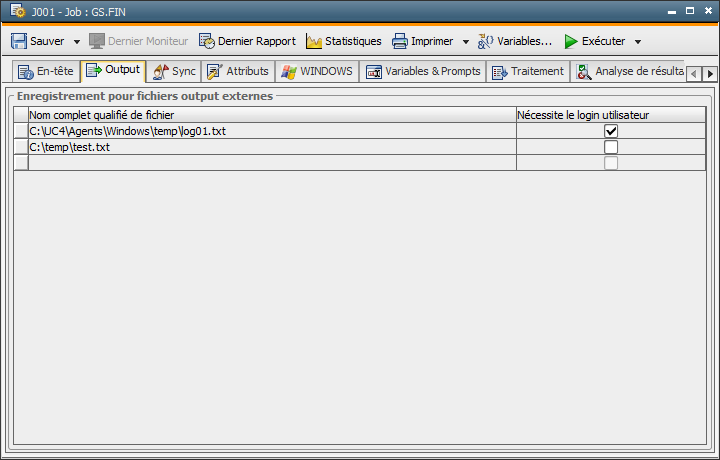Screen dimensions: 720x460
Task: Click the Analyse de résultat tab icon
Action: click(584, 72)
